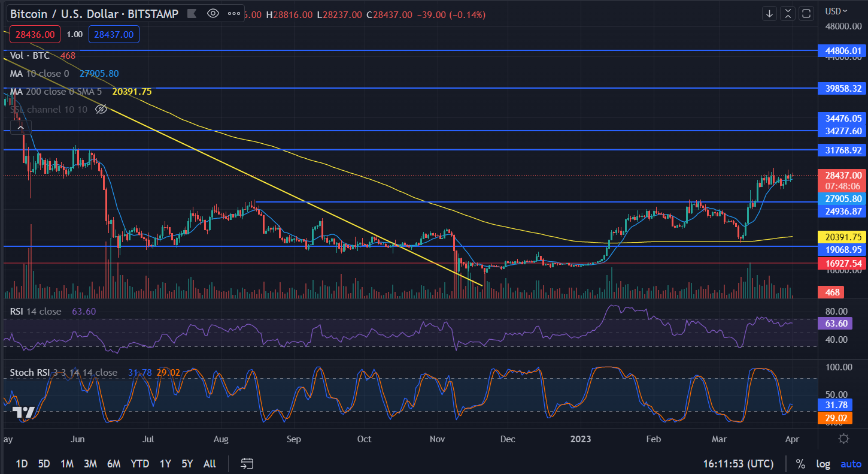The width and height of the screenshot is (868, 474).
Task: Set time range to 1M
Action: pyautogui.click(x=67, y=463)
